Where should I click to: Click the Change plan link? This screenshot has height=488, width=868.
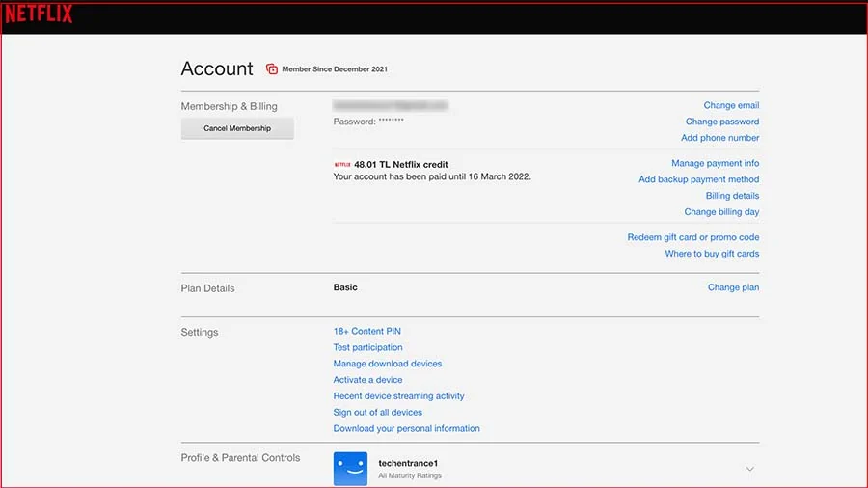point(734,287)
